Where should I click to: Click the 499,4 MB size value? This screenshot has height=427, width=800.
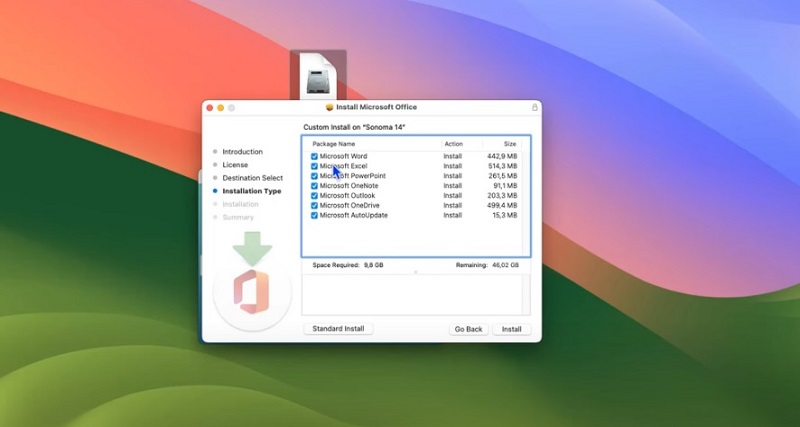click(502, 206)
